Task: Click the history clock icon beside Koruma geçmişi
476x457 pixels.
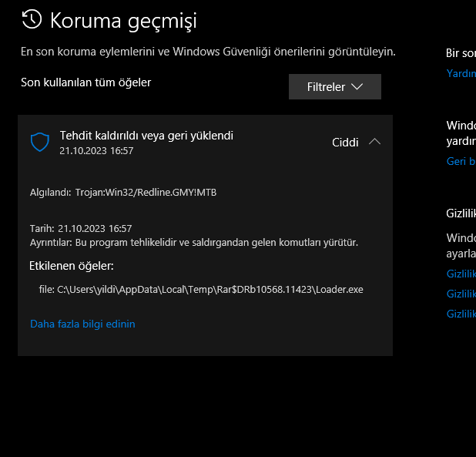Action: (32, 19)
